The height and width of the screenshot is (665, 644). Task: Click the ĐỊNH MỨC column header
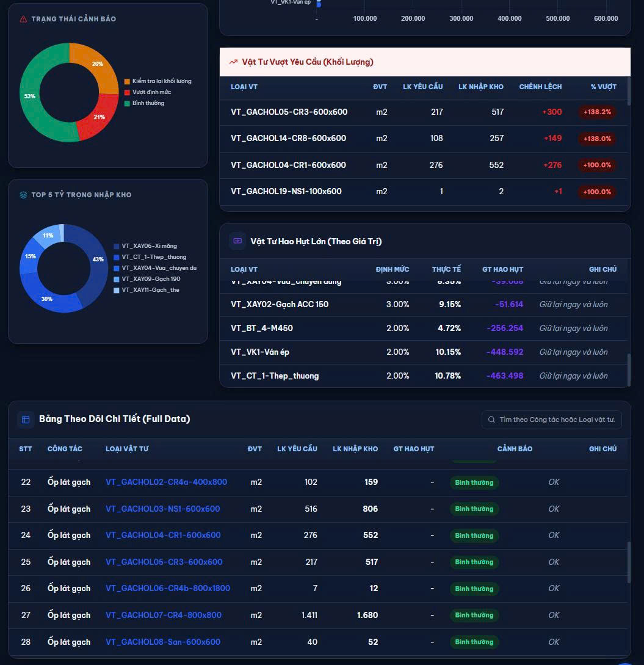393,269
